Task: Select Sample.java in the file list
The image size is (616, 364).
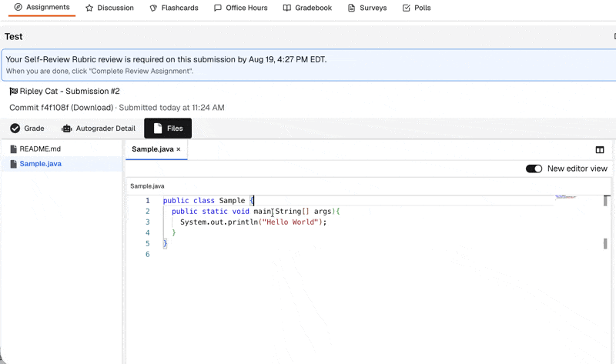Action: coord(62,164)
